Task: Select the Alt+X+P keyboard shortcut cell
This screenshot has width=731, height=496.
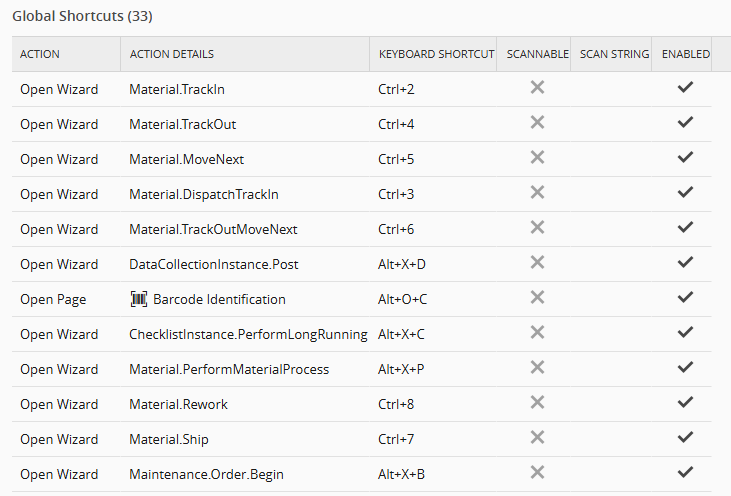Action: 401,369
